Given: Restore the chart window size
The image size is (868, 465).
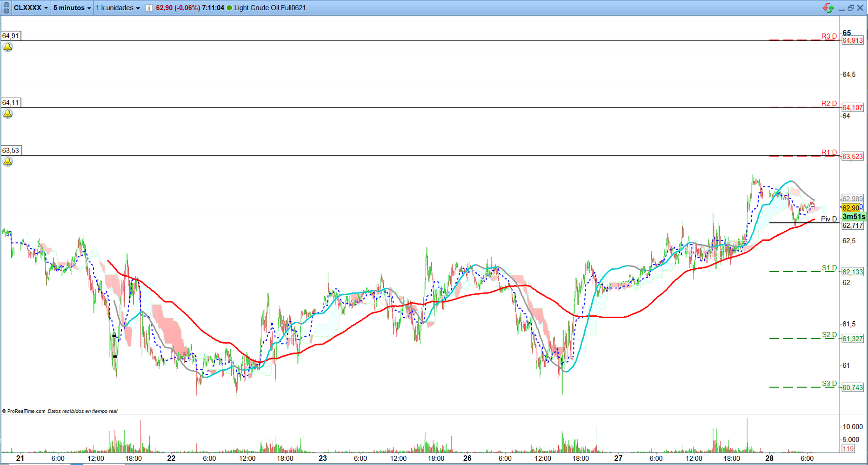Looking at the screenshot, I should [x=851, y=8].
